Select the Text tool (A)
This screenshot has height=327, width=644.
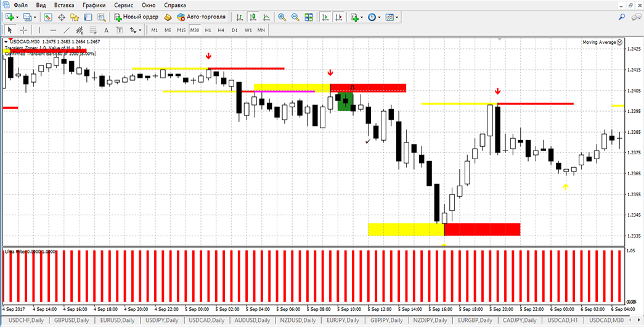tap(106, 30)
